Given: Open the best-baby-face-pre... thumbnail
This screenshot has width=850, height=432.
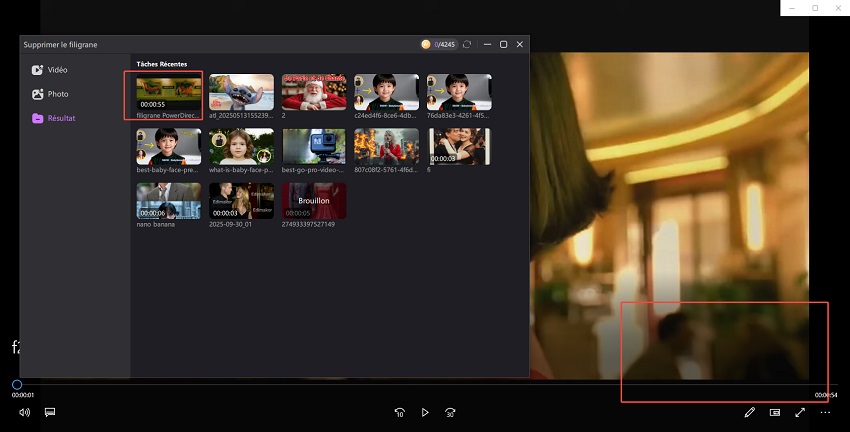Looking at the screenshot, I should point(169,146).
